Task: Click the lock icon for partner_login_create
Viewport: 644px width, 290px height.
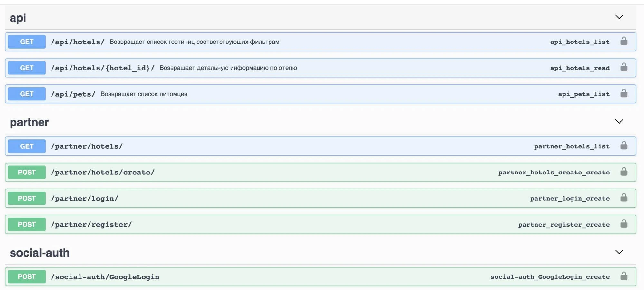Action: tap(624, 198)
